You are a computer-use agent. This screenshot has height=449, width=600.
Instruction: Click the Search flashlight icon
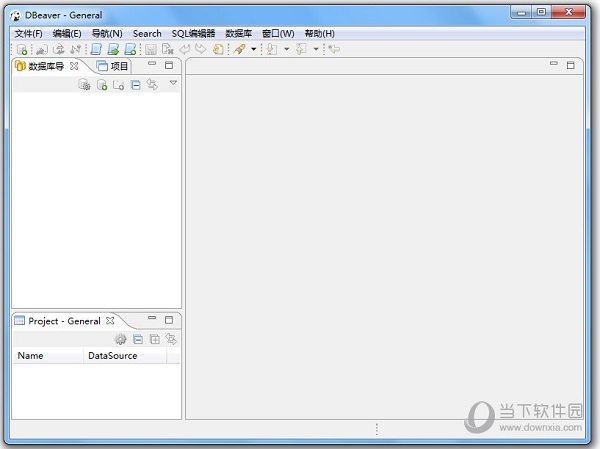coord(240,49)
